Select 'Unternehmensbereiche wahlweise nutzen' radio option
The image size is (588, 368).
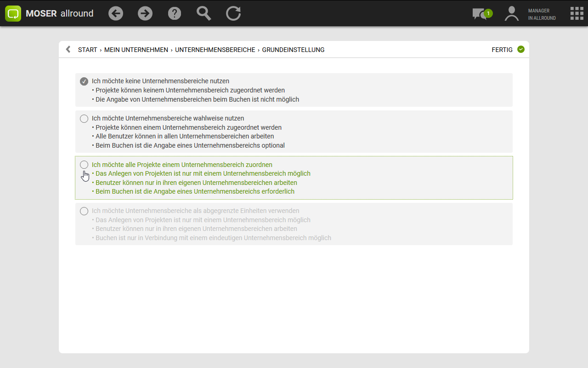[x=84, y=119]
